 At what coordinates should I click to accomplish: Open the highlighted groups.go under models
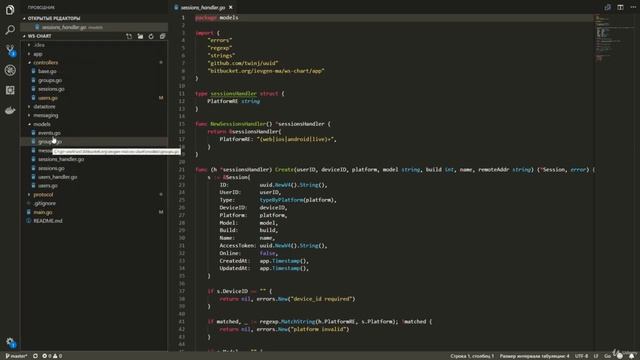pos(94,142)
